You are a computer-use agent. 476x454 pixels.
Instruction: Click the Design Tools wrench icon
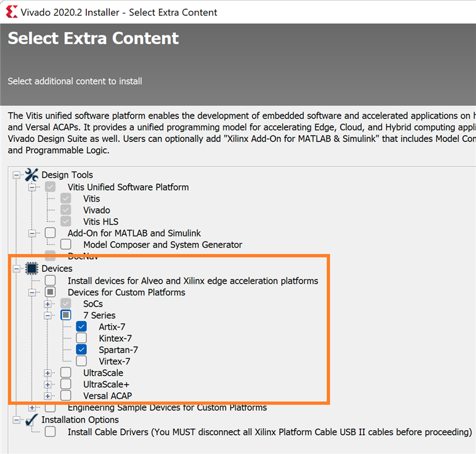click(x=32, y=175)
